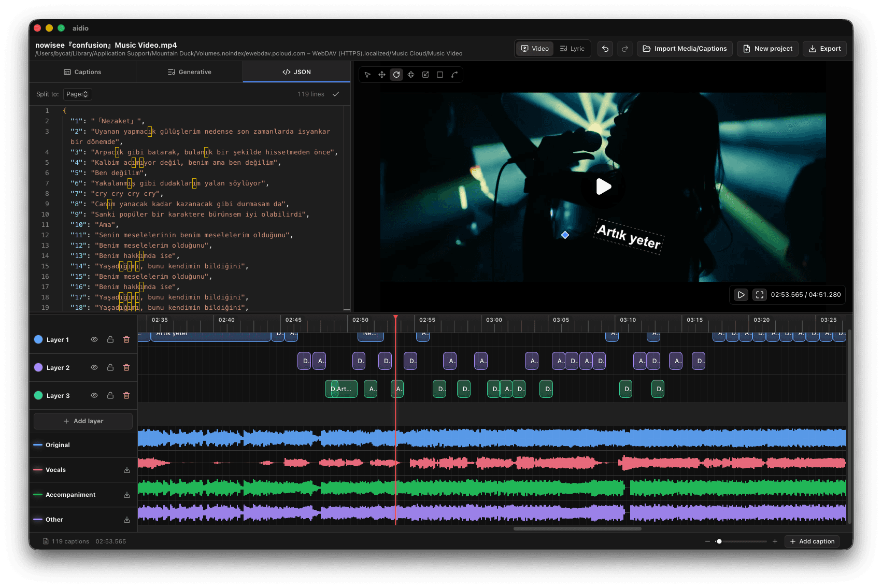
Task: Delete Layer 3
Action: point(126,395)
